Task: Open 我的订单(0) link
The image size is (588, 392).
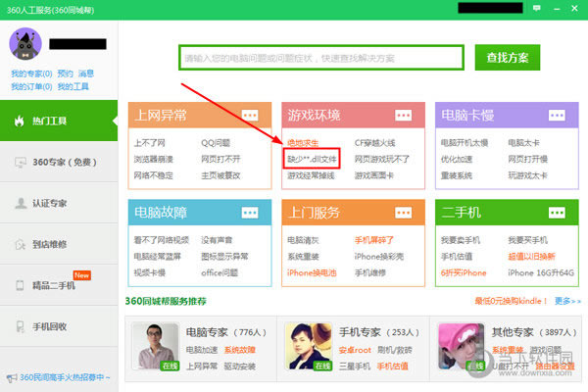Action: (31, 86)
